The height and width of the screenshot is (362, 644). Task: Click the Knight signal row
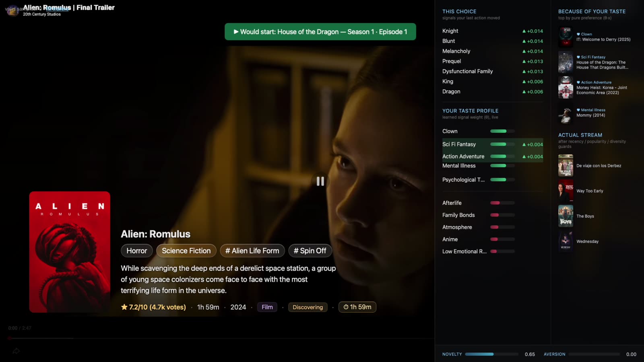click(x=493, y=31)
